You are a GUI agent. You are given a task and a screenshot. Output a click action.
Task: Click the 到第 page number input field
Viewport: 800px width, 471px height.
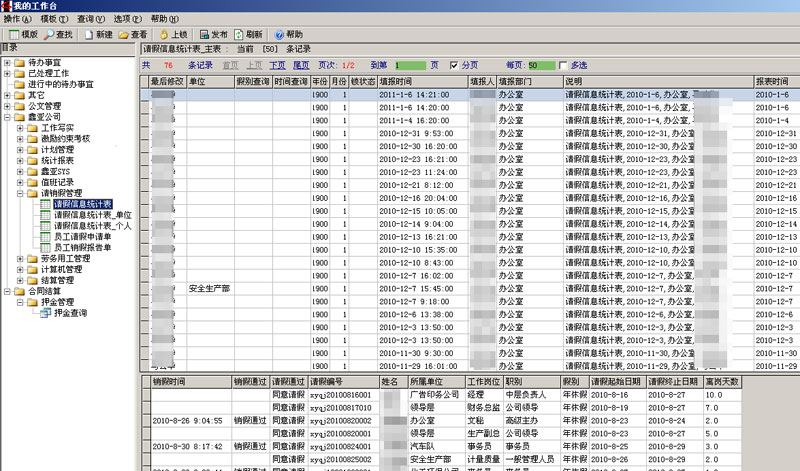410,65
